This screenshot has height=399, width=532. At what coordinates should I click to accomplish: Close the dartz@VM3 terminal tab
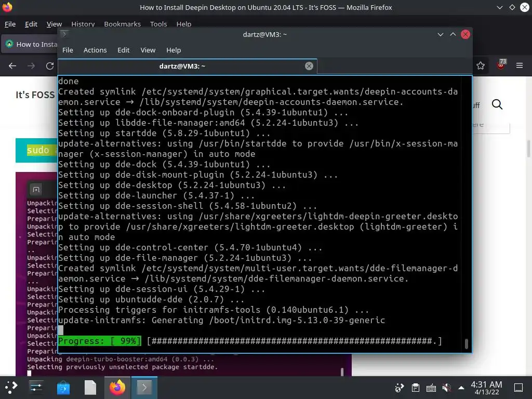pyautogui.click(x=309, y=66)
